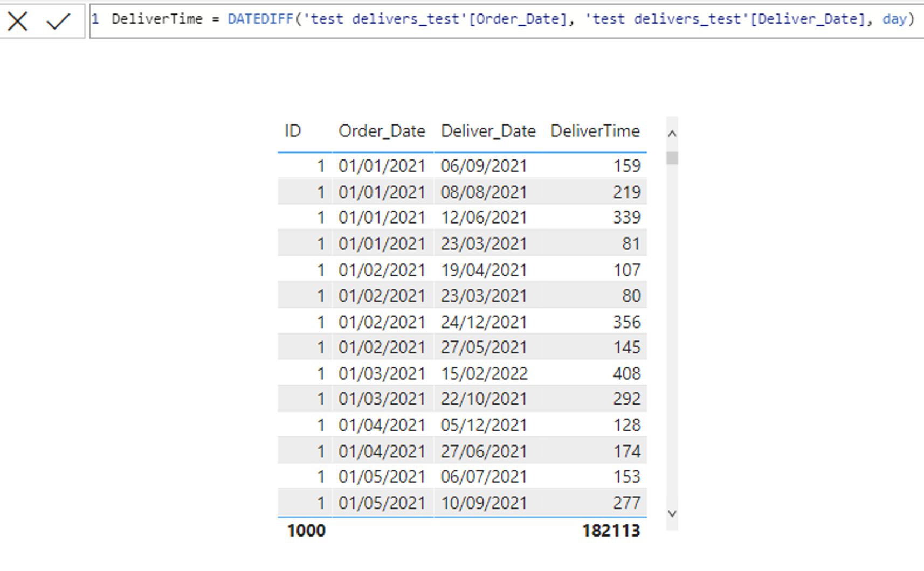Cancel the formula edit with the X icon
This screenshot has height=571, width=924.
click(18, 22)
